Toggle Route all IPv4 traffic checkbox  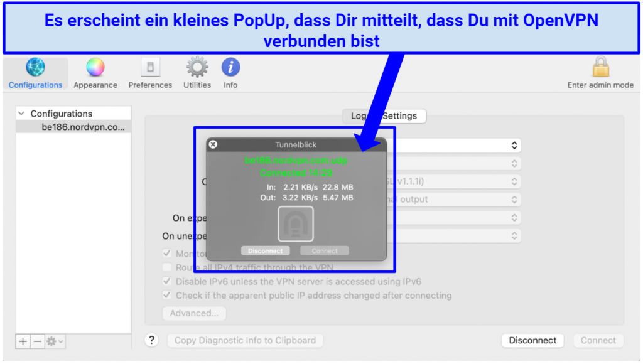click(x=166, y=267)
